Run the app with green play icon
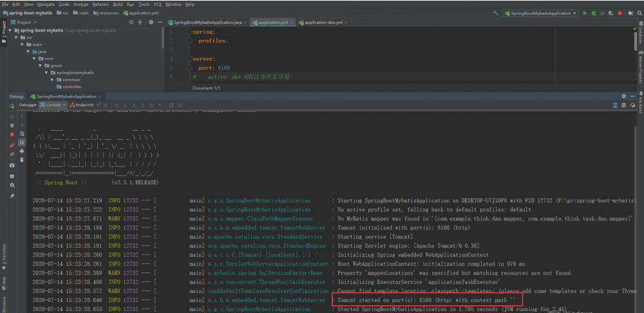 [x=585, y=13]
